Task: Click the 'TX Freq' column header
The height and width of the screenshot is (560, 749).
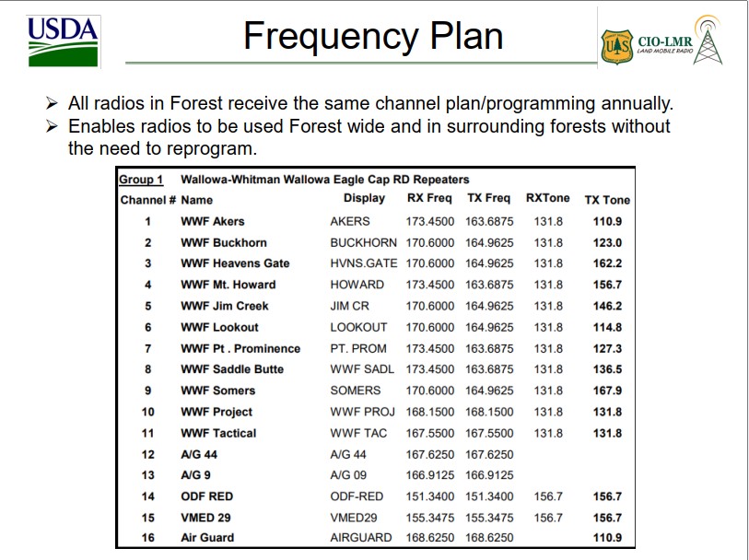Action: point(488,198)
